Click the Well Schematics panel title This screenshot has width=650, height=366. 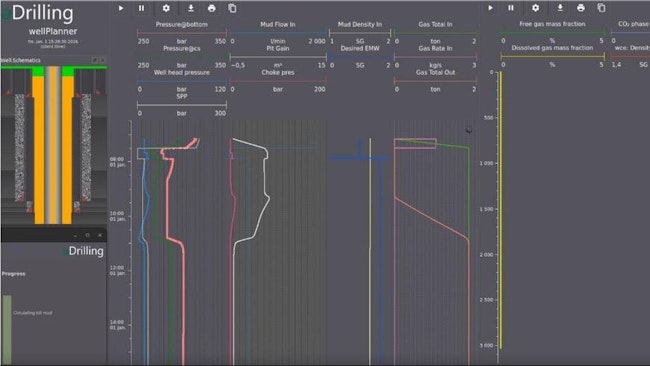[x=21, y=61]
